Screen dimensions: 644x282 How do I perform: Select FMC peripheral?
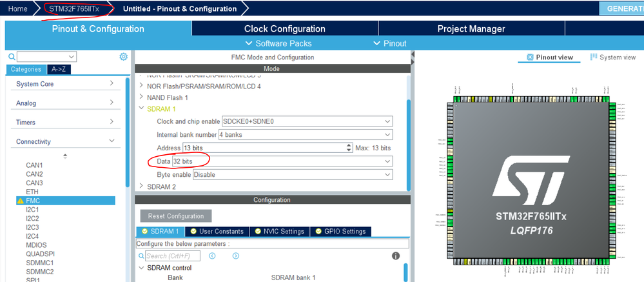[x=65, y=201]
